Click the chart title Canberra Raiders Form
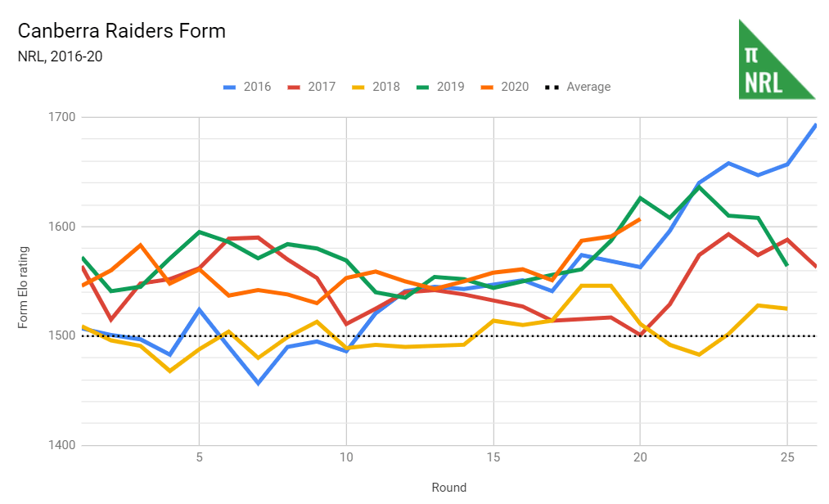 121,32
